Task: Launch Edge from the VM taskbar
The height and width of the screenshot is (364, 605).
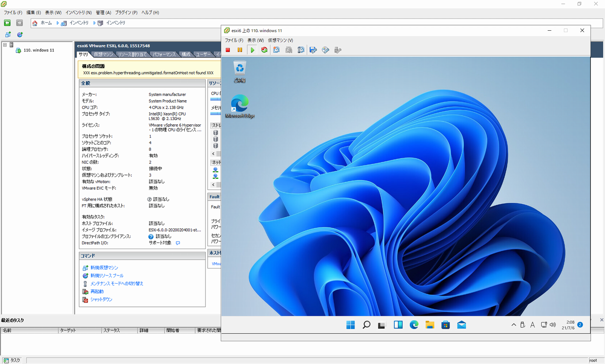Action: point(414,325)
